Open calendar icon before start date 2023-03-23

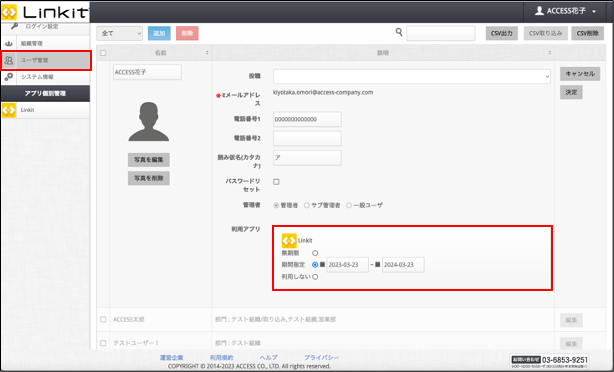[x=322, y=265]
